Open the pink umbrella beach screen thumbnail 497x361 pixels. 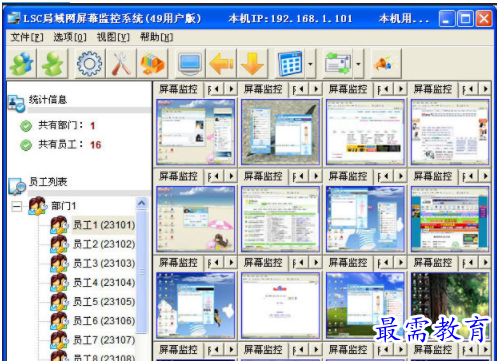195,219
